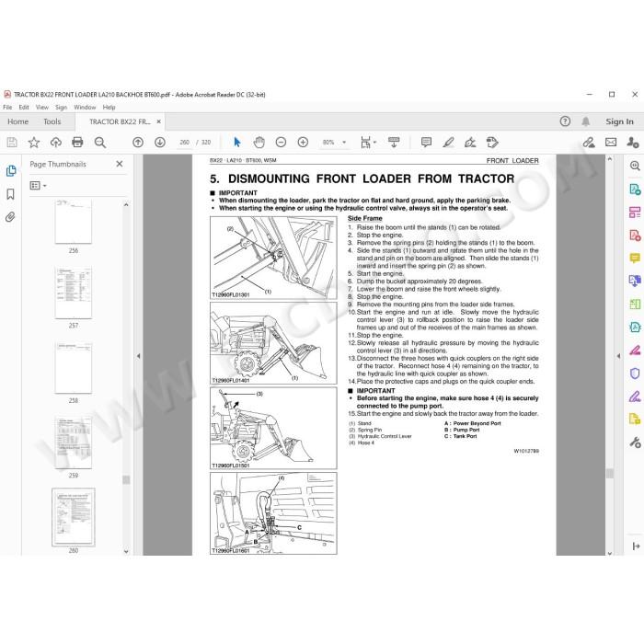Open the Help question mark icon

click(x=565, y=121)
